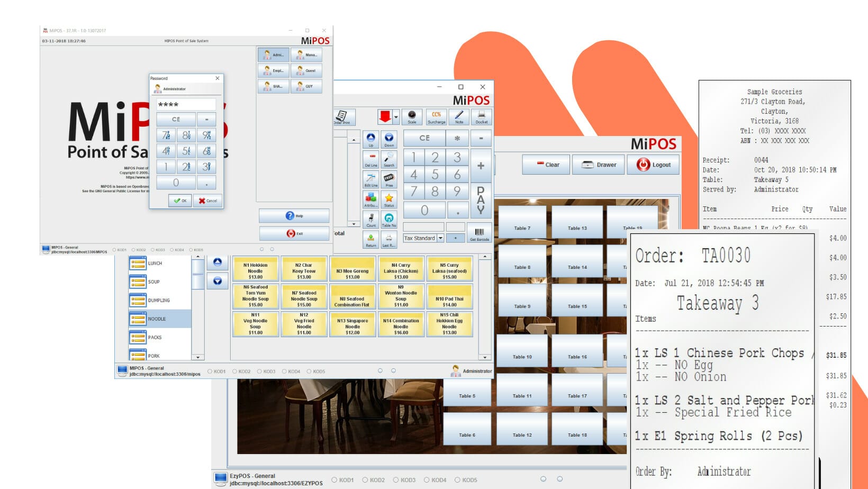868x489 pixels.
Task: Click the PAY button
Action: [481, 201]
